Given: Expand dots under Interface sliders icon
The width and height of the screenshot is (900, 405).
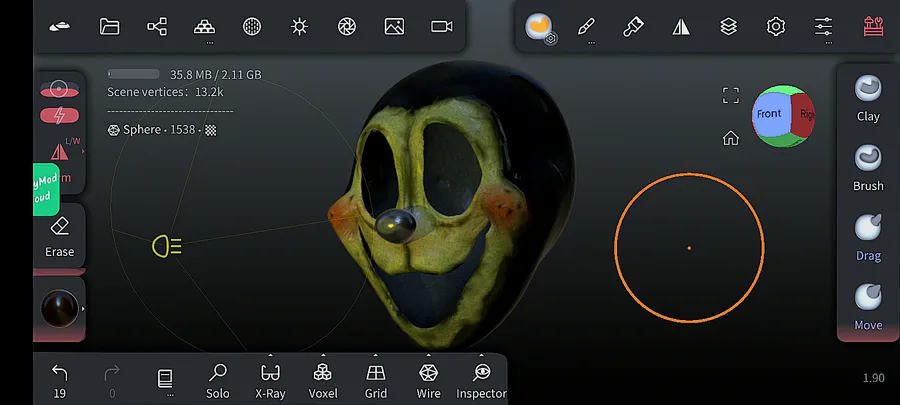Looking at the screenshot, I should pyautogui.click(x=829, y=42).
